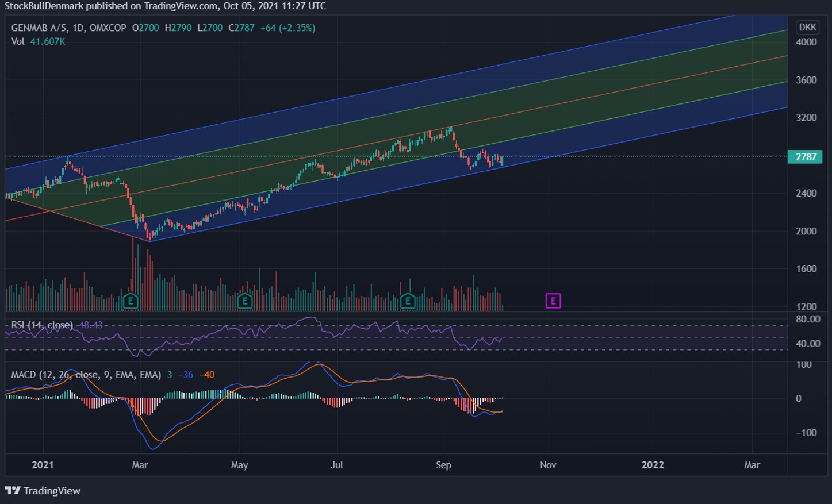This screenshot has width=832, height=504.
Task: Click the 4000 price scale label
Action: pyautogui.click(x=806, y=42)
